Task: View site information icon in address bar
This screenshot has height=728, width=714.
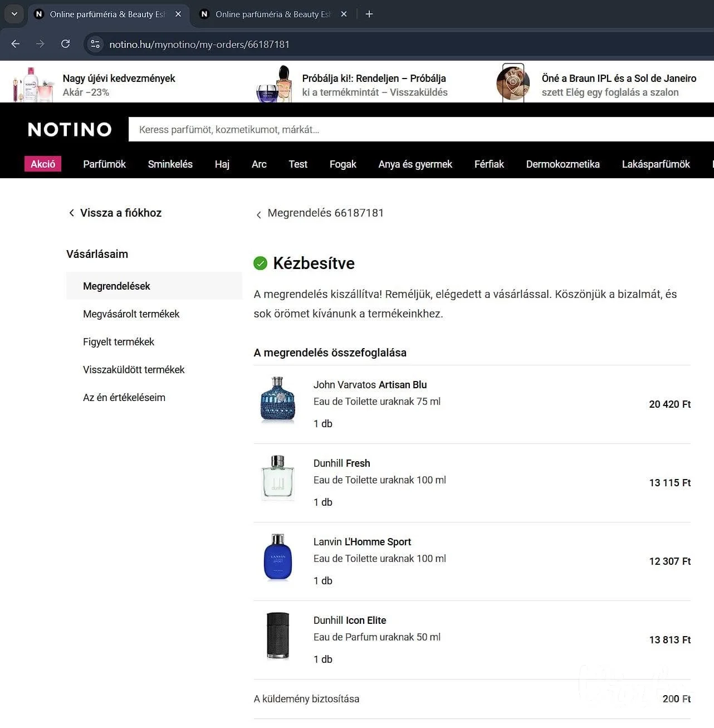Action: 95,44
